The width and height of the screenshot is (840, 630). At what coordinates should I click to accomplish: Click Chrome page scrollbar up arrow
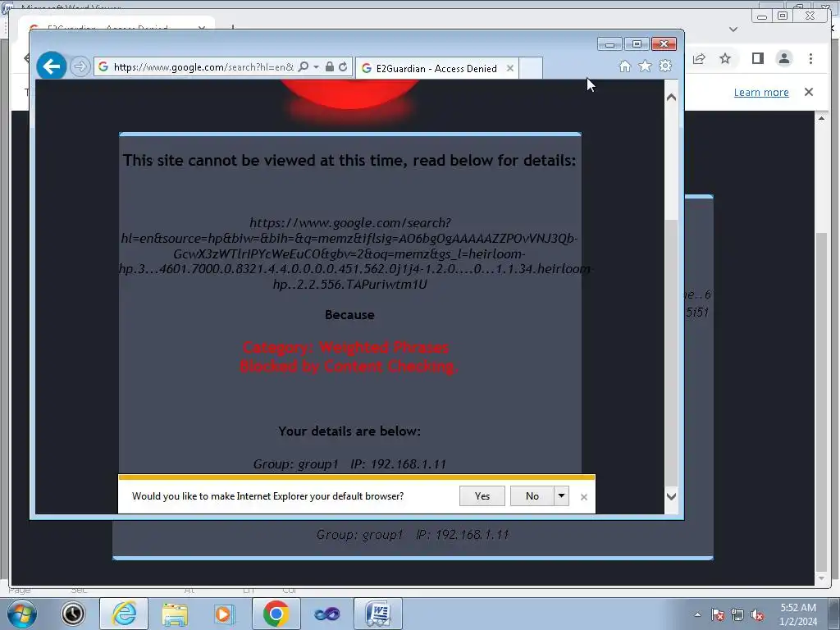point(821,118)
